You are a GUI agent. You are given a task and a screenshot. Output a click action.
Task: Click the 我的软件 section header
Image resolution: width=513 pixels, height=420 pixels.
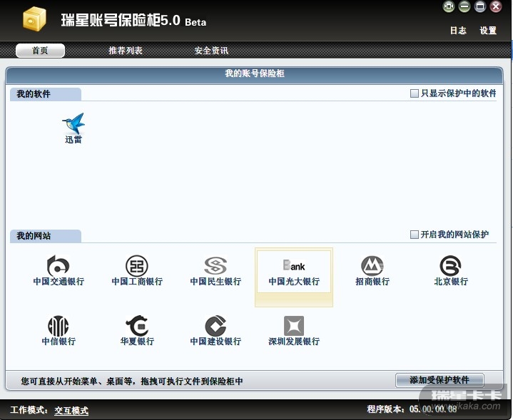point(46,94)
